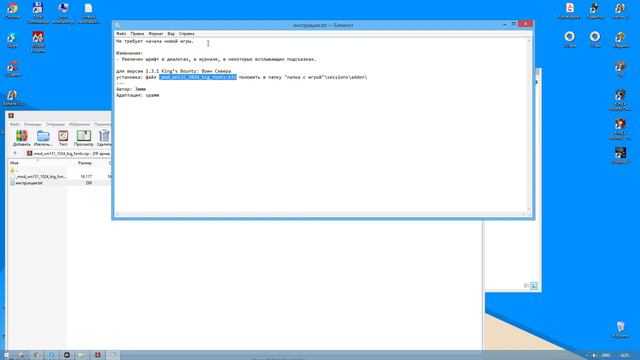Click the Add (Добавить) button in WinRAR
Screen dimensions: 640x360
21,138
